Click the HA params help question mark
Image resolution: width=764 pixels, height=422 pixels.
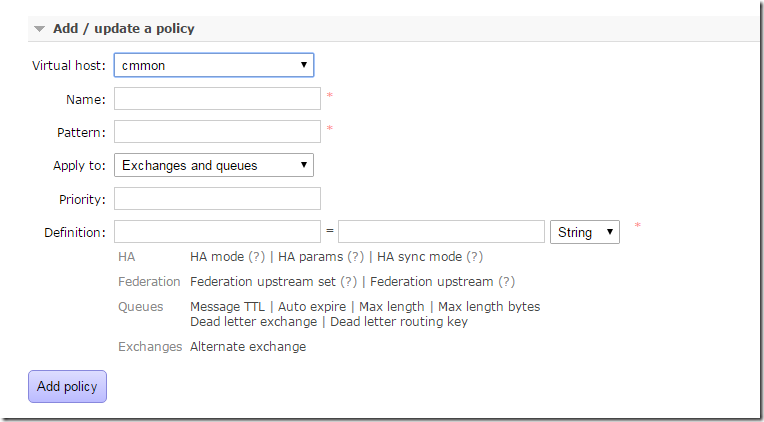[355, 257]
